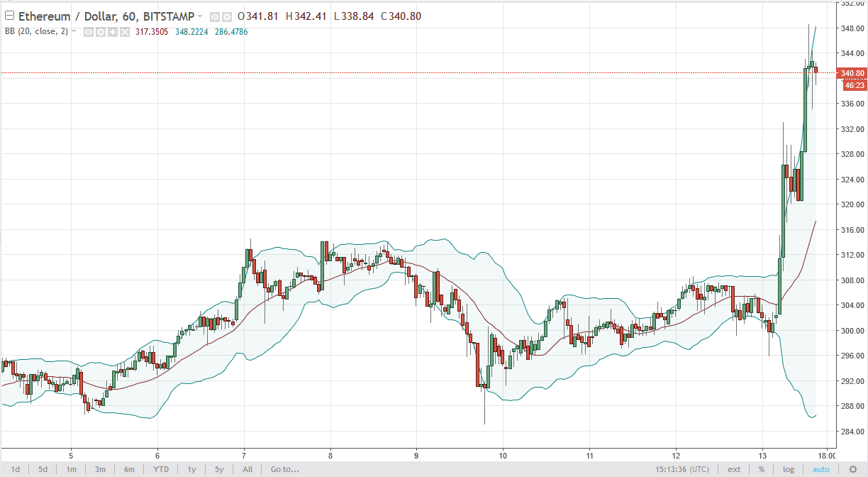The width and height of the screenshot is (868, 477).
Task: Collapse the Ethereum / Dollar chart legend
Action: [x=9, y=16]
